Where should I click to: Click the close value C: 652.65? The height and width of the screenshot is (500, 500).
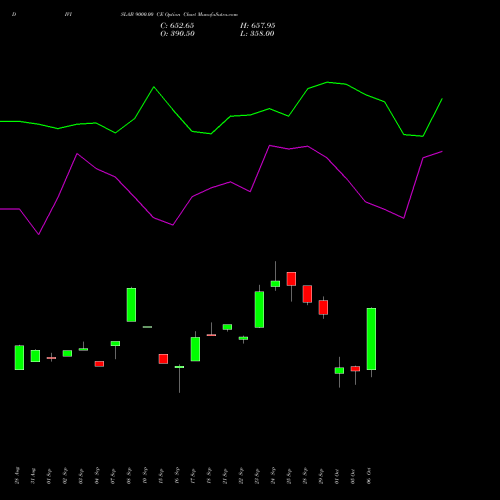coord(177,26)
